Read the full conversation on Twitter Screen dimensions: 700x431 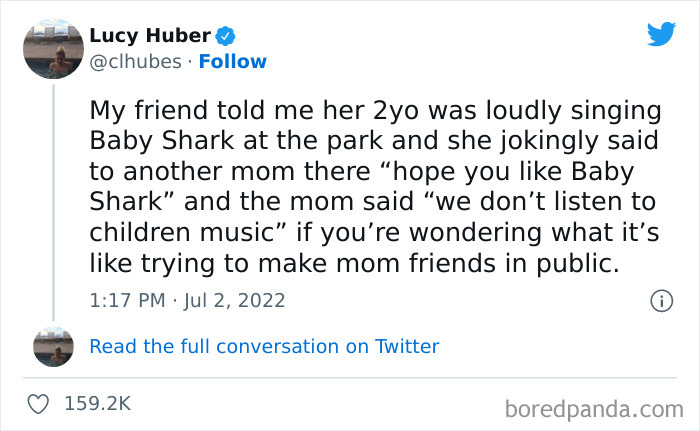pyautogui.click(x=264, y=347)
